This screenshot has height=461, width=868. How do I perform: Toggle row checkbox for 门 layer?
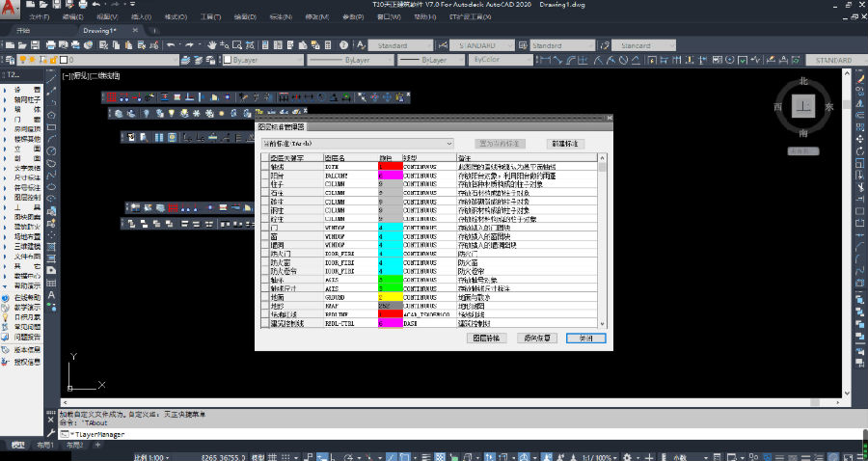(264, 228)
